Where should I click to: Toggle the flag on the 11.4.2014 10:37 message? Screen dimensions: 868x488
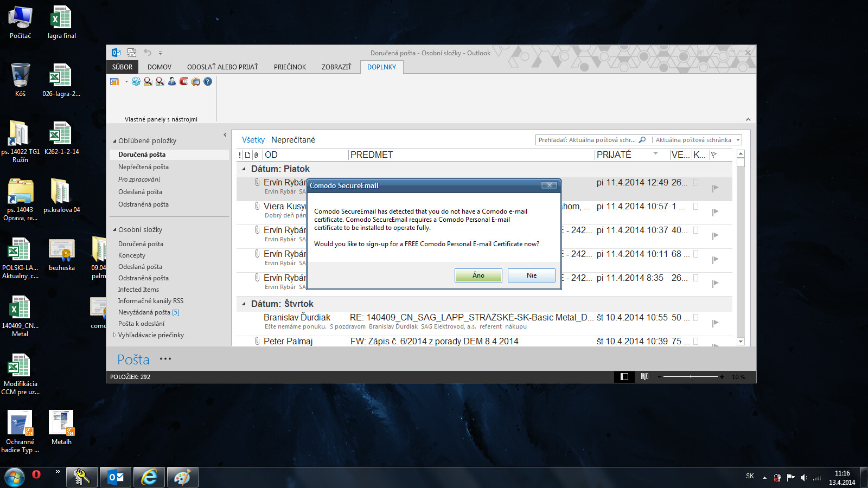pyautogui.click(x=715, y=236)
